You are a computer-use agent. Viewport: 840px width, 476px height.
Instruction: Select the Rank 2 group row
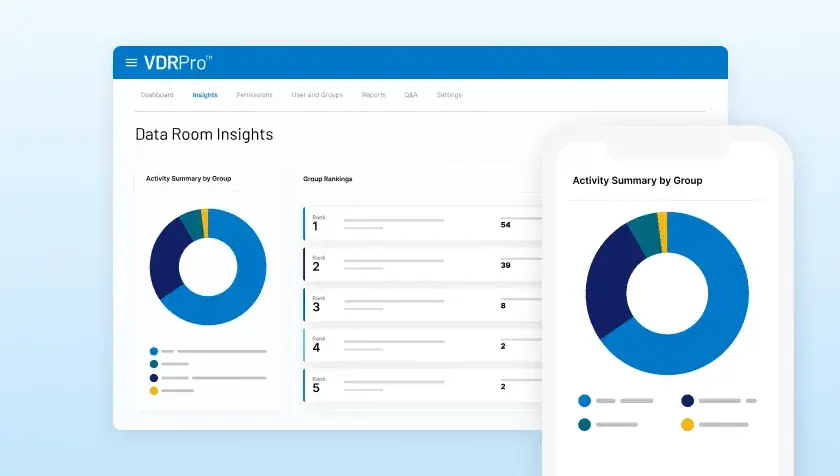coord(420,264)
